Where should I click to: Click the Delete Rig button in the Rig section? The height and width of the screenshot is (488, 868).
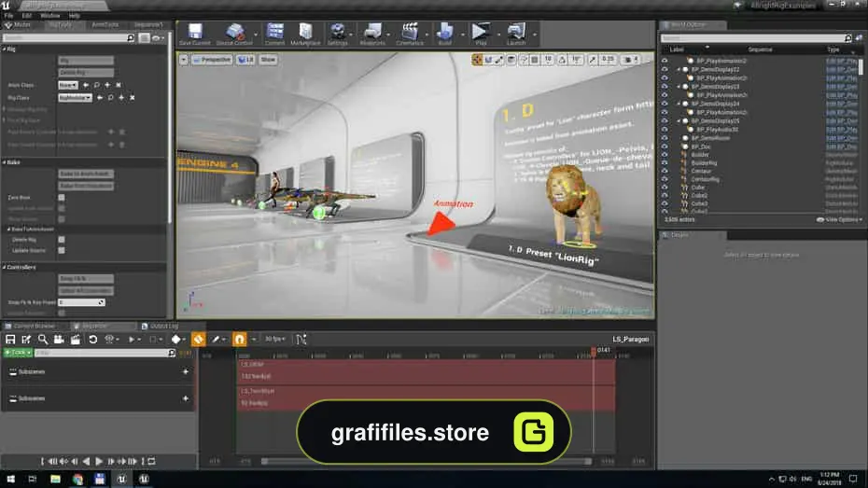86,73
